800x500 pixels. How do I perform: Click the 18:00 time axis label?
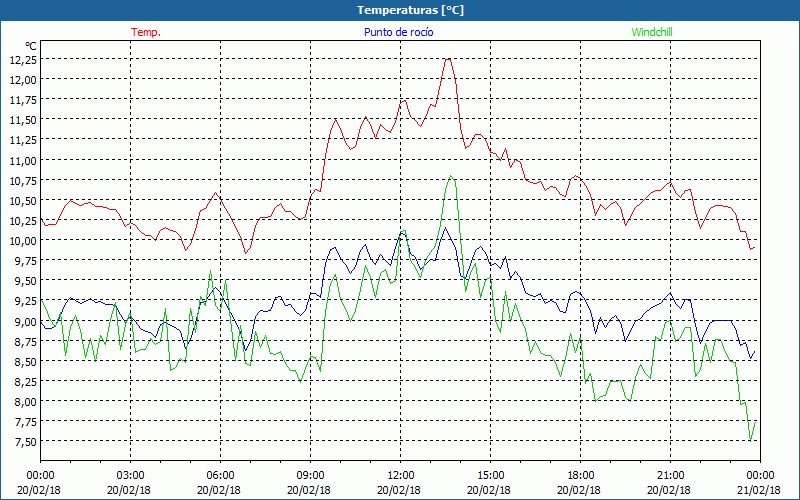click(x=580, y=476)
